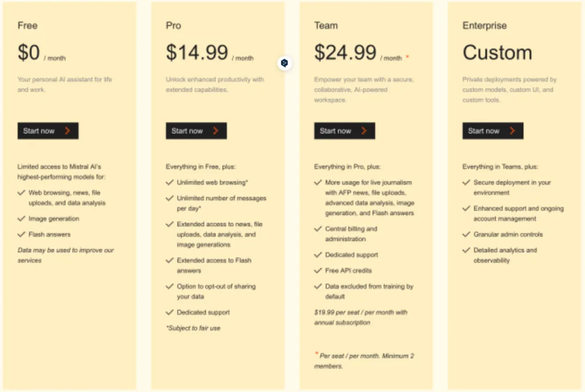The image size is (585, 392).
Task: Click the checkmark beside Unlimited web browsing
Action: [x=170, y=182]
